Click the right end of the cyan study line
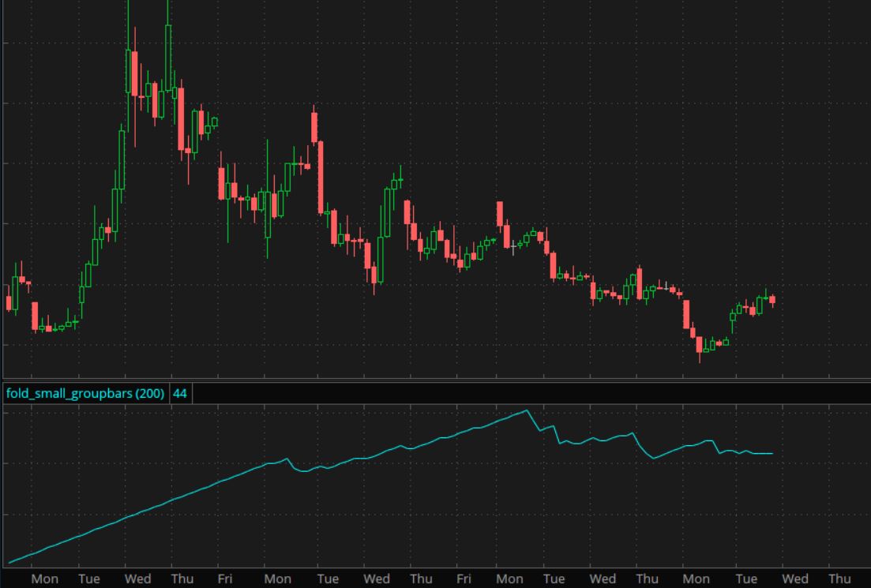The width and height of the screenshot is (871, 588). (x=772, y=453)
